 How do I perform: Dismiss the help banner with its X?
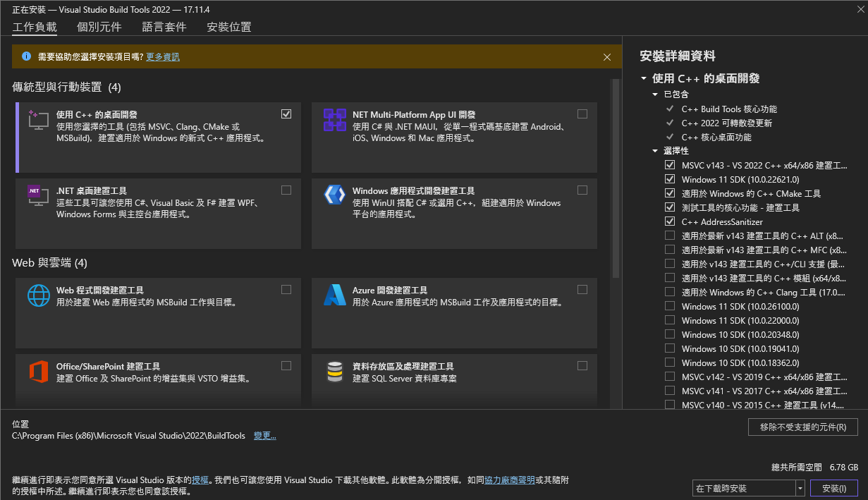(x=607, y=57)
